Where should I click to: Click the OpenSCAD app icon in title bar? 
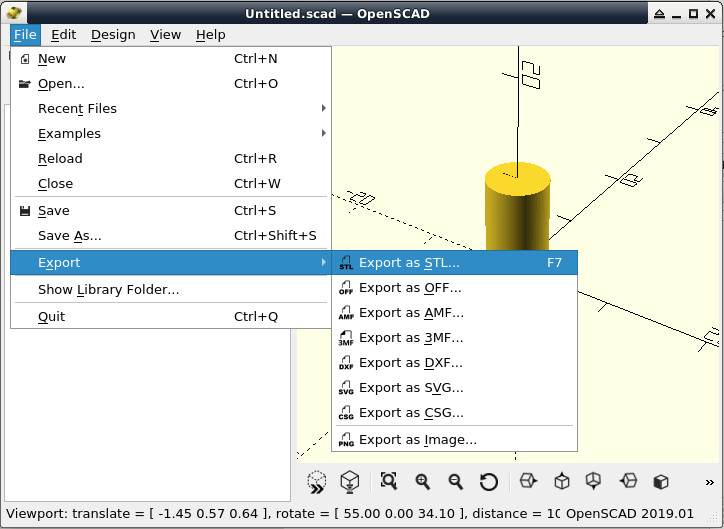click(x=14, y=13)
